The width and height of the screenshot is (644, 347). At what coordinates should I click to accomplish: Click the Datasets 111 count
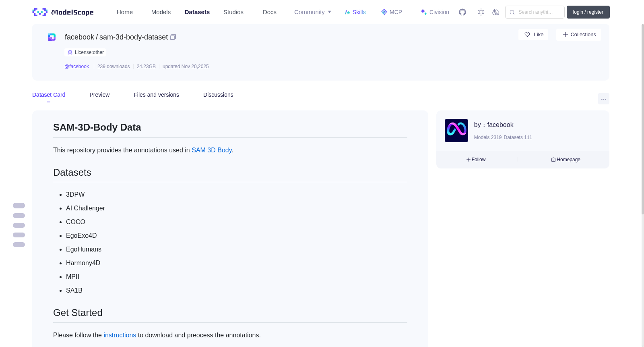click(518, 137)
